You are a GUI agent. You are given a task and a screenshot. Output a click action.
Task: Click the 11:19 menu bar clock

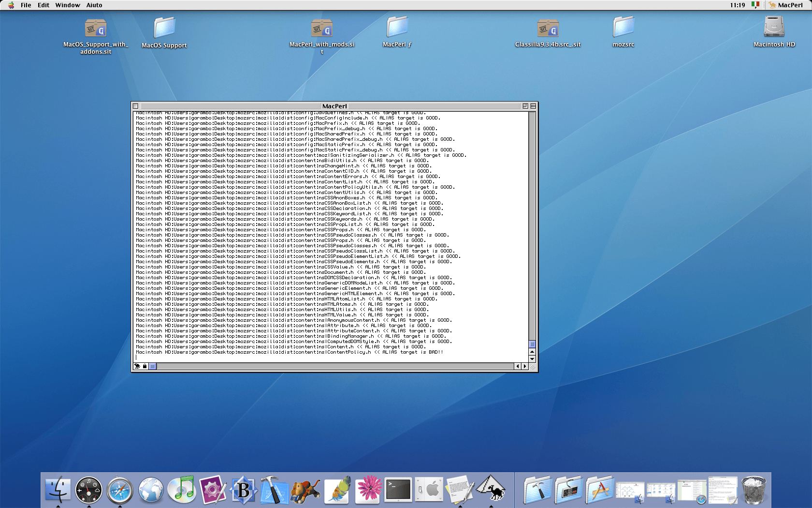click(738, 5)
